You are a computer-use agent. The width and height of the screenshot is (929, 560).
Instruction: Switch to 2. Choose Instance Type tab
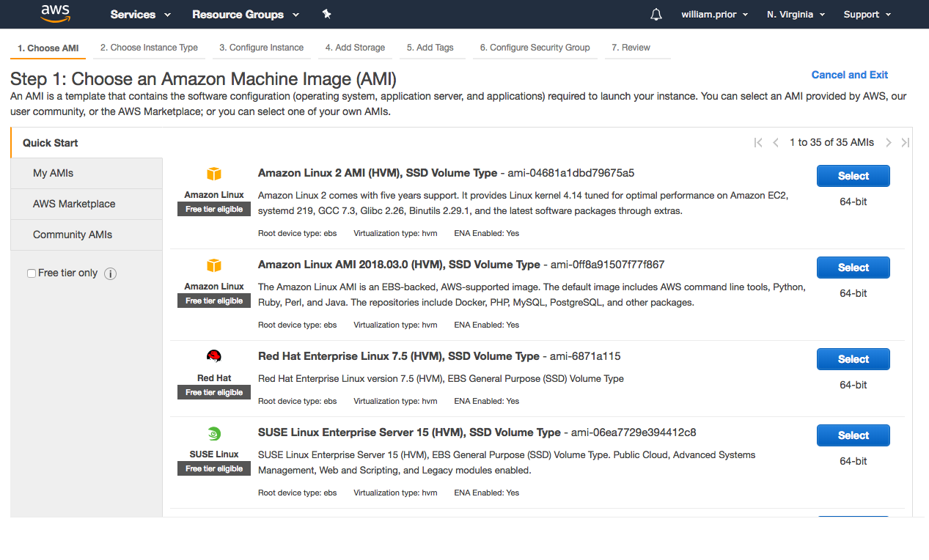click(x=149, y=48)
